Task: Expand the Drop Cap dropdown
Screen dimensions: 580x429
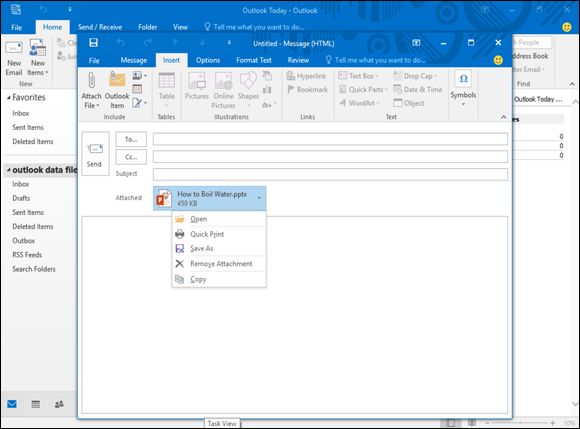Action: click(435, 76)
